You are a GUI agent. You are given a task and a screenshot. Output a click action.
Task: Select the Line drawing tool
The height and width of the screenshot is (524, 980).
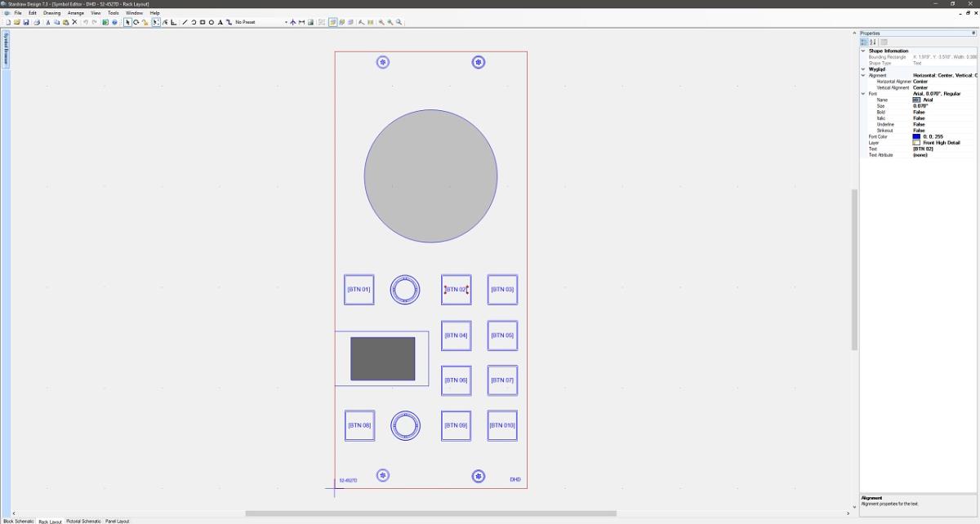[185, 22]
